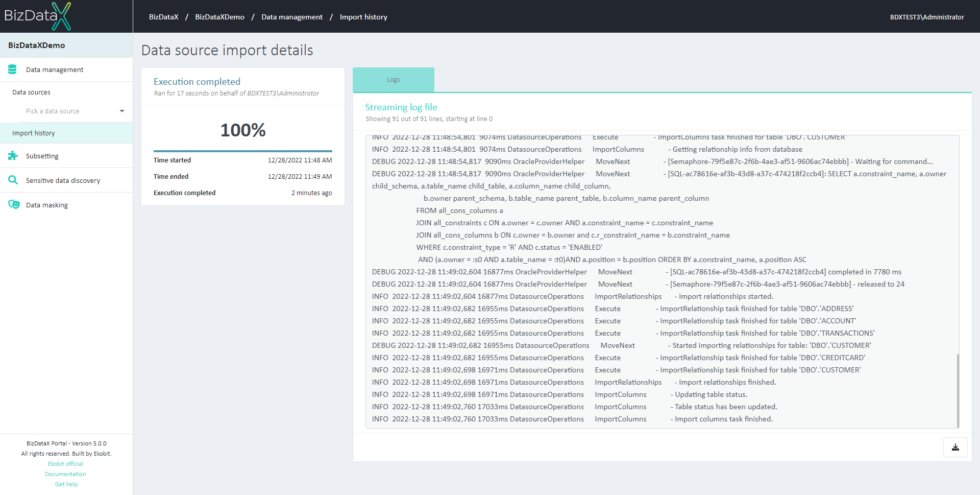Click the BizDataXDemo project header
The image size is (980, 495).
66,45
